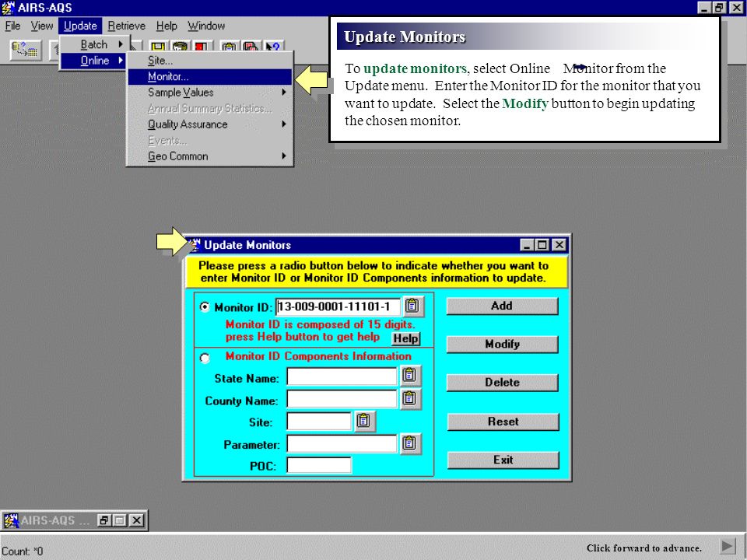Click the forward arrow to advance
The image size is (747, 560).
(x=727, y=546)
